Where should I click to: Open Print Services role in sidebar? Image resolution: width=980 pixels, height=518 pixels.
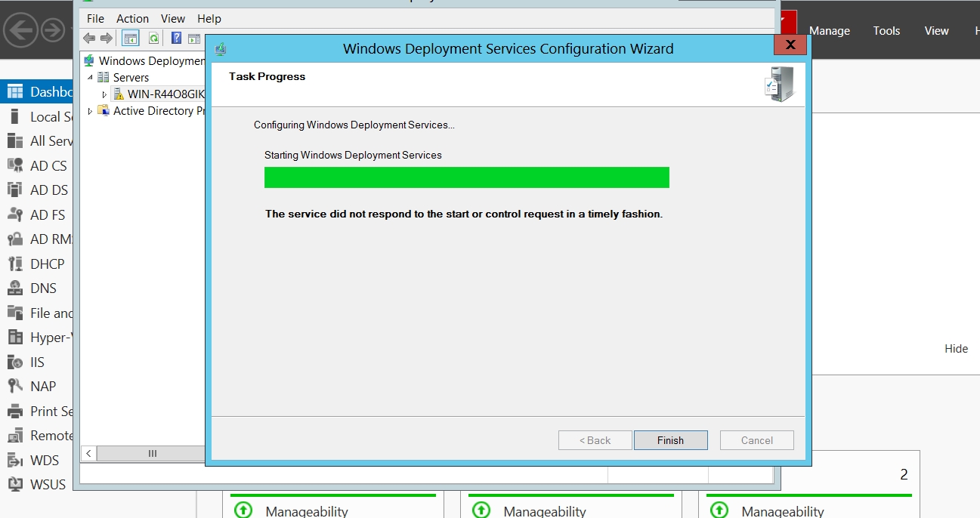(36, 411)
